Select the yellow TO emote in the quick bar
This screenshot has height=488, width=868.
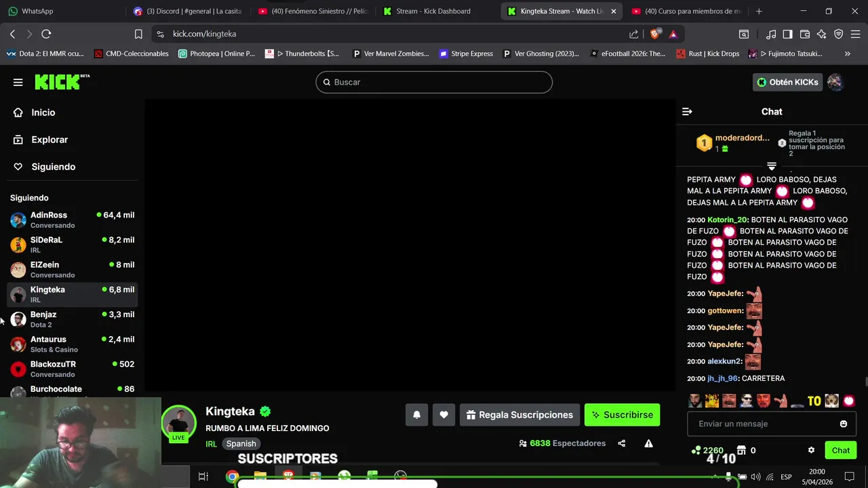tap(814, 401)
